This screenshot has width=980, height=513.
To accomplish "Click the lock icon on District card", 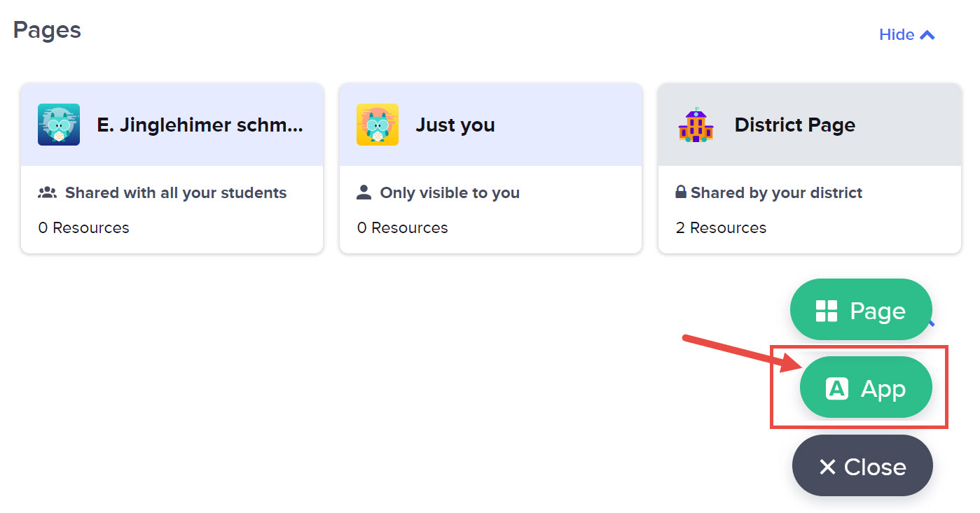I will pyautogui.click(x=680, y=192).
